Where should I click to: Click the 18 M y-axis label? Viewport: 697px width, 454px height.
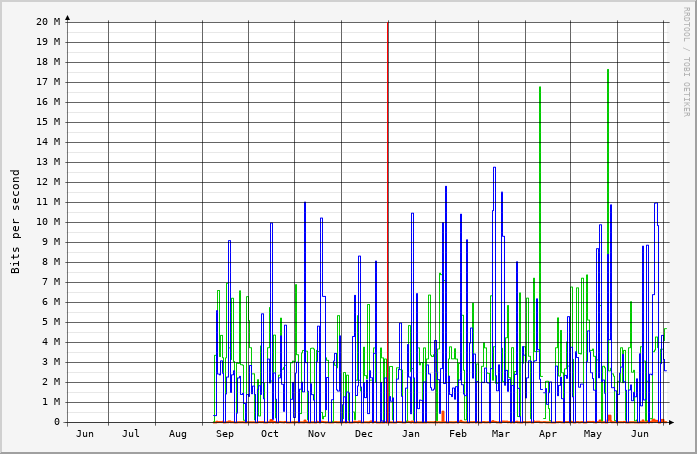pyautogui.click(x=48, y=61)
